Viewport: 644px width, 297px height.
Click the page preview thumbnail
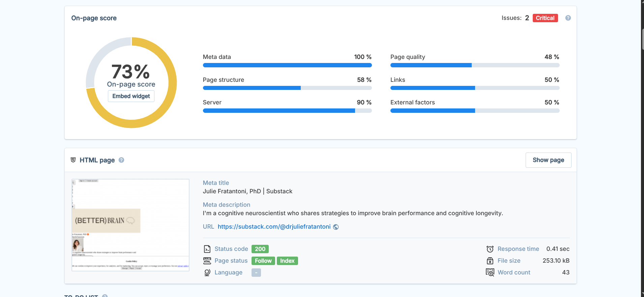click(130, 225)
